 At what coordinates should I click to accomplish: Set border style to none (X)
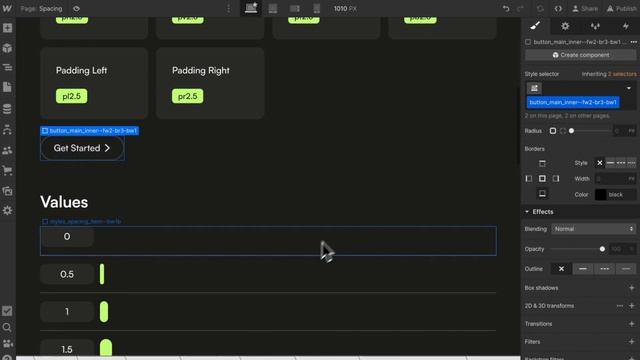coord(600,163)
